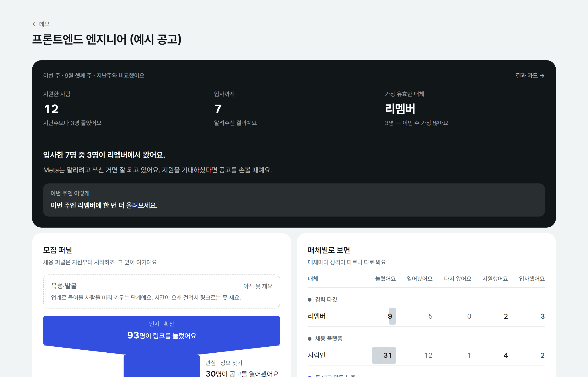Image resolution: width=588 pixels, height=377 pixels.
Task: Click the 사람인 row name
Action: pos(317,355)
